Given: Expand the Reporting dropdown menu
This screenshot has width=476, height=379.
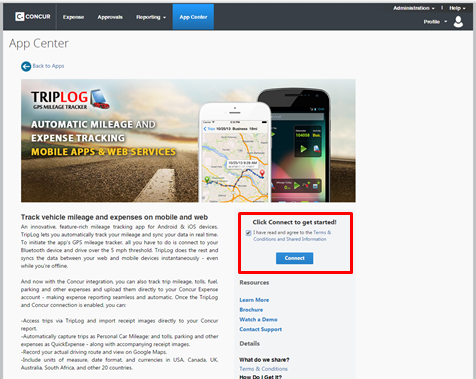Looking at the screenshot, I should 151,17.
